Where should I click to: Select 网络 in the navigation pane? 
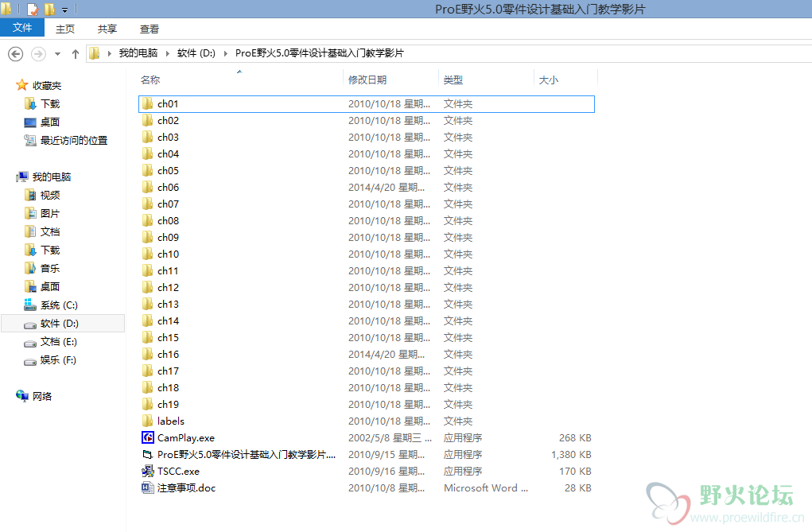42,396
